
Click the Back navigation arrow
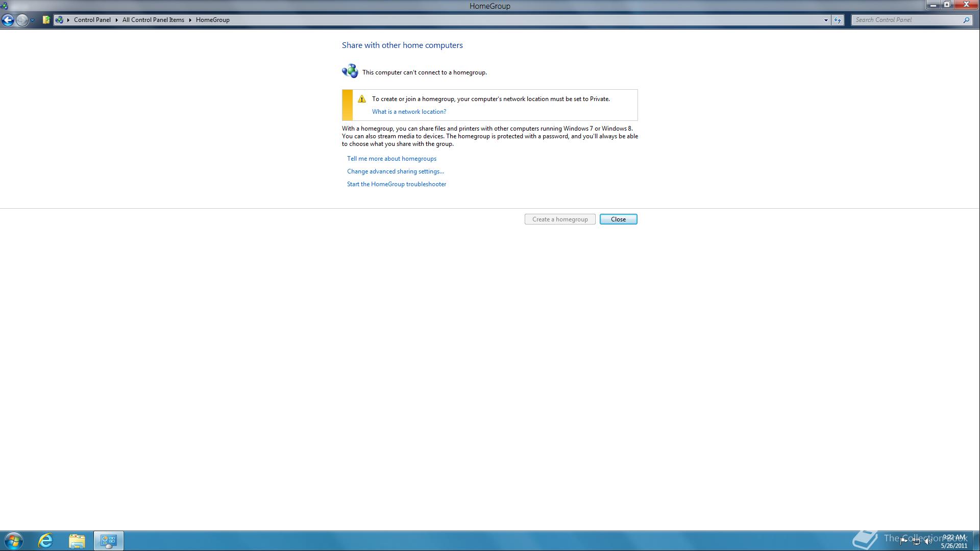(x=8, y=20)
